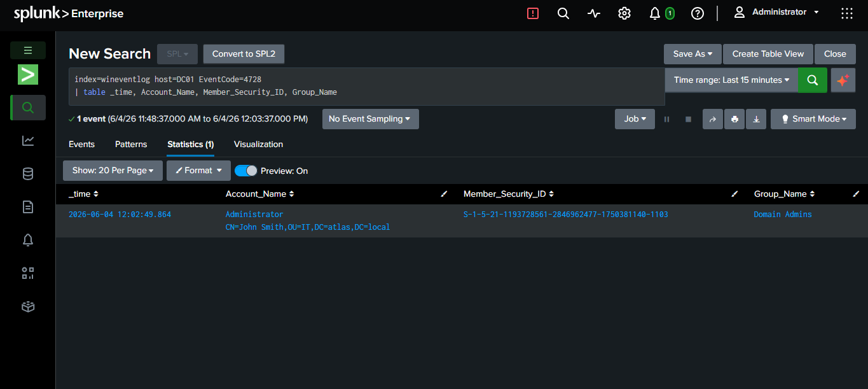Viewport: 868px width, 389px height.
Task: Open the dashboards tiles icon in sidebar
Action: click(28, 273)
